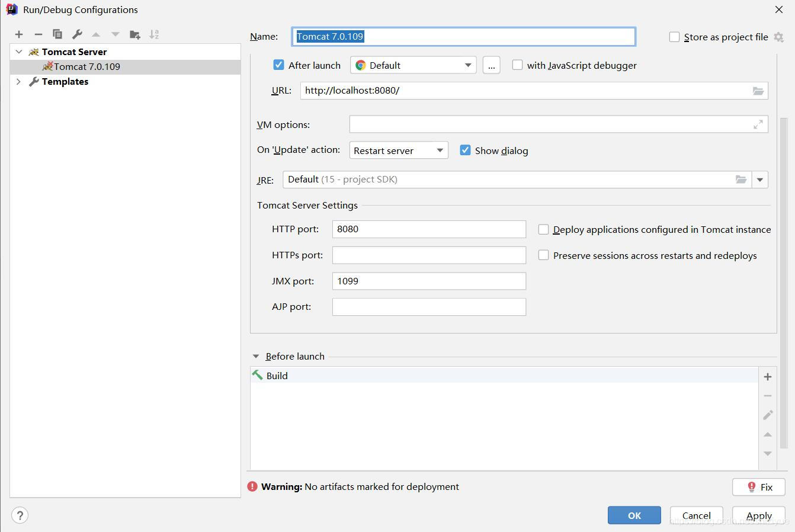Collapse Before launch section

pyautogui.click(x=256, y=356)
